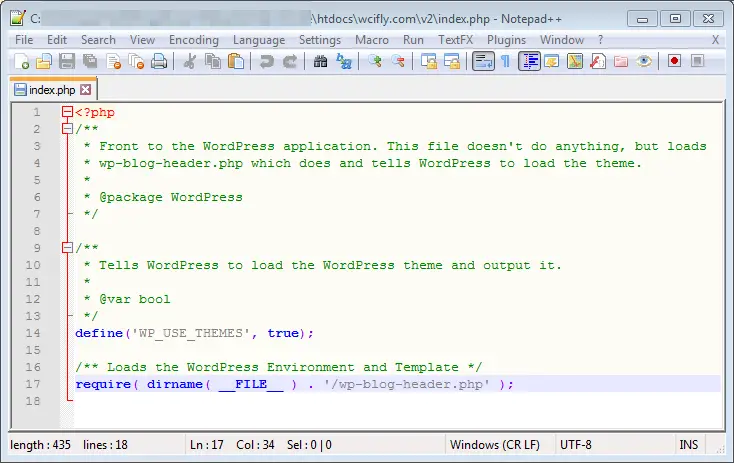734x463 pixels.
Task: Click 'WP_USE_THEMES' string on line 14
Action: [x=191, y=333]
